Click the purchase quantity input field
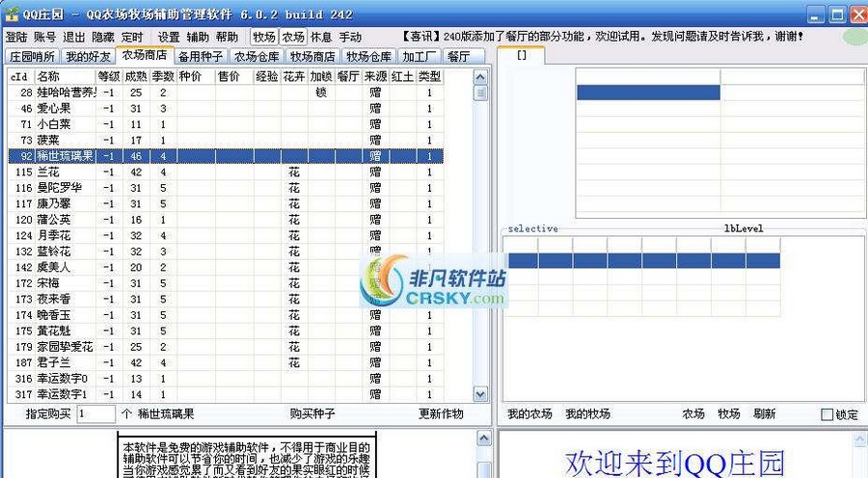 (95, 413)
